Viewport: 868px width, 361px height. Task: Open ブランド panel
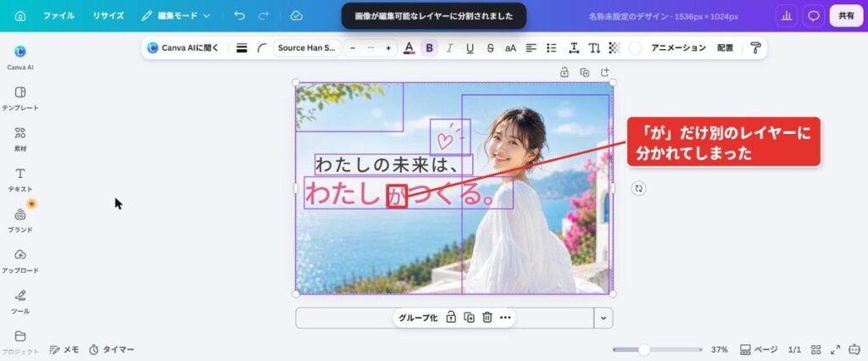click(x=20, y=220)
